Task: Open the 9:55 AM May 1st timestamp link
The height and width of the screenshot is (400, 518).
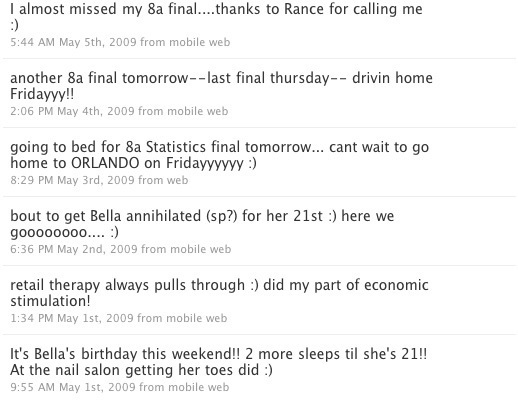Action: 73,387
